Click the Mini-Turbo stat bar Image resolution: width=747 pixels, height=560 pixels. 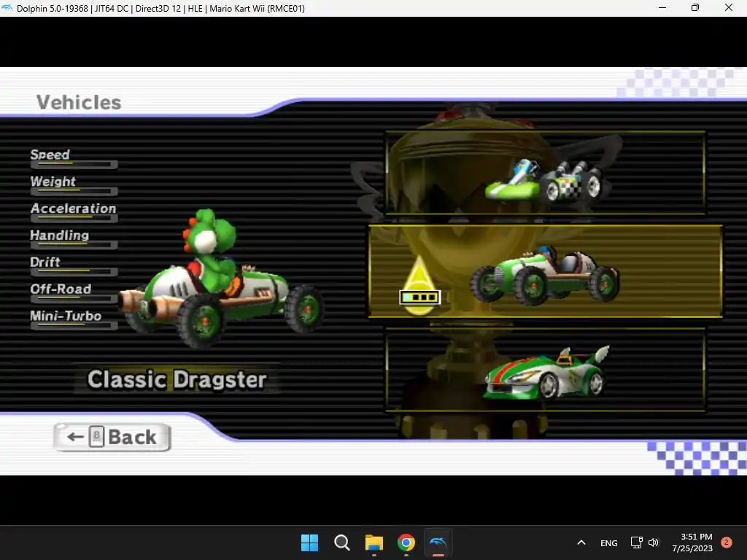point(74,326)
